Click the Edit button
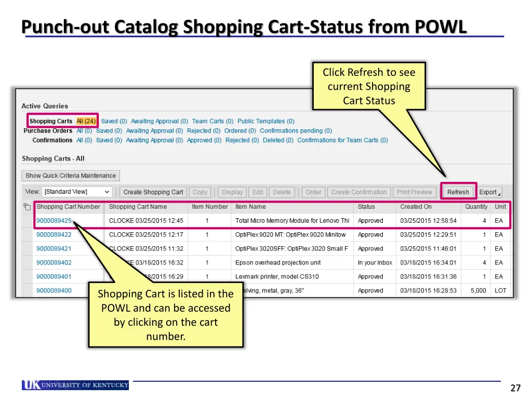 (258, 192)
